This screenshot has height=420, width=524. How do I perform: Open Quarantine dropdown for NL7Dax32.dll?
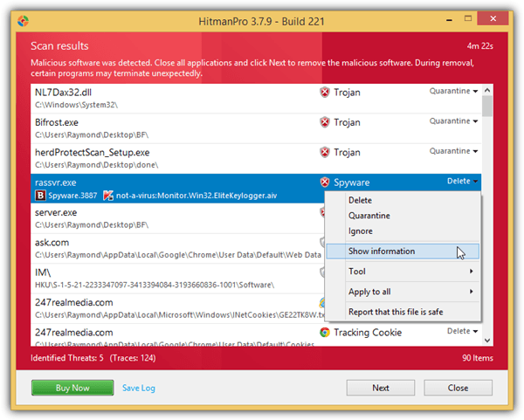pos(454,91)
